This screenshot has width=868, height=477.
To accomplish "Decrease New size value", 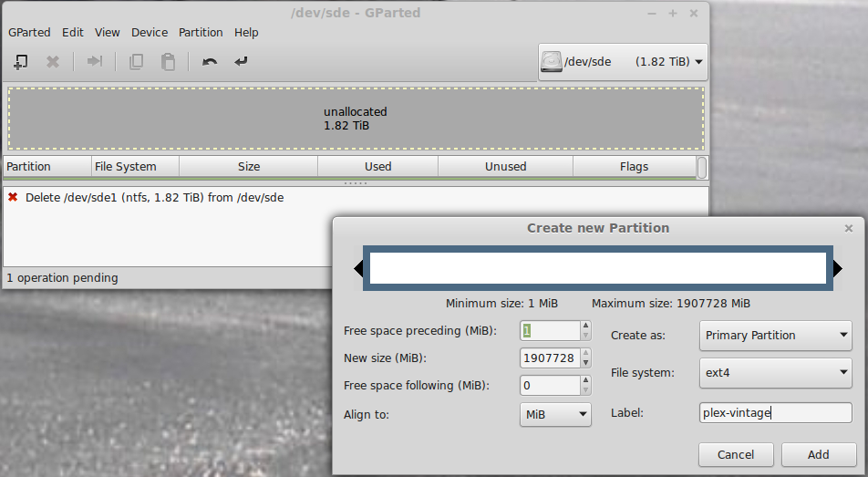I will (x=585, y=363).
